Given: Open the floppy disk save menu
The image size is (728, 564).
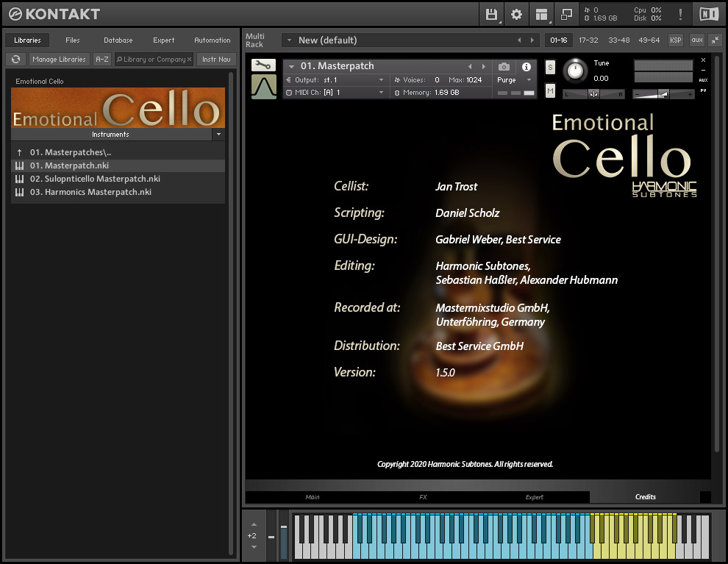Looking at the screenshot, I should click(x=492, y=14).
